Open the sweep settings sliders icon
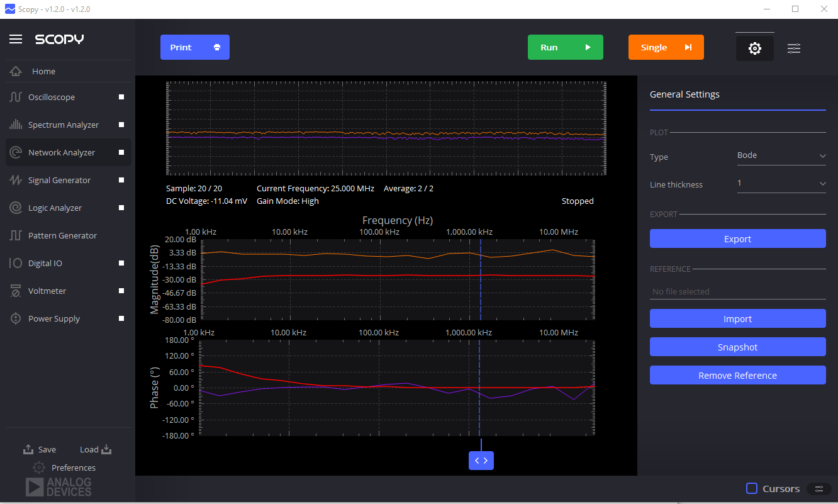The height and width of the screenshot is (504, 838). (x=794, y=48)
